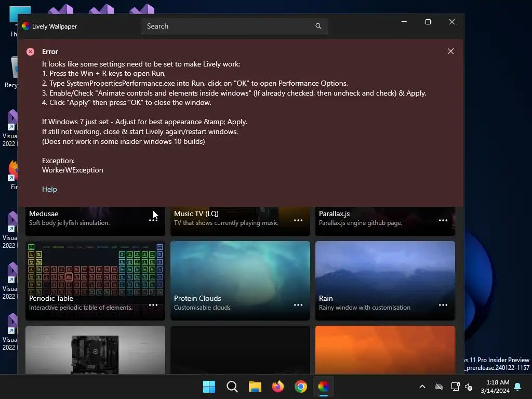Click the search magnifier icon

318,26
